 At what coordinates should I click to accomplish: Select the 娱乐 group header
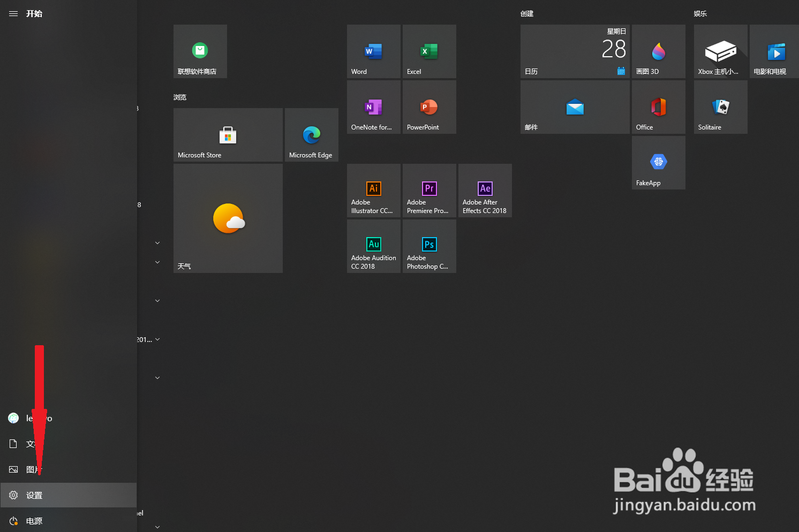click(700, 14)
